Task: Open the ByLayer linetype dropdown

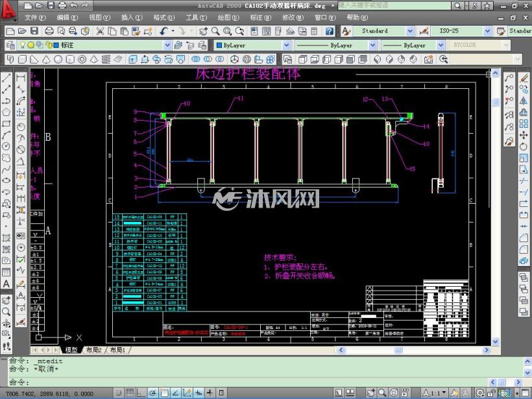Action: [x=372, y=45]
